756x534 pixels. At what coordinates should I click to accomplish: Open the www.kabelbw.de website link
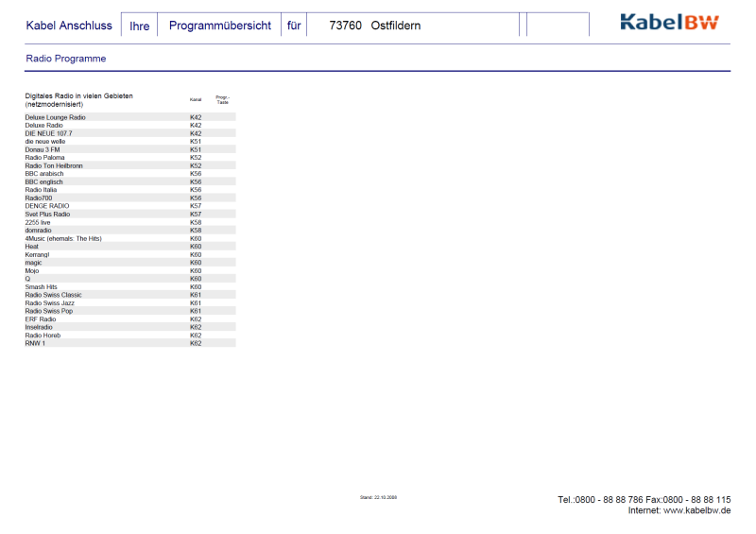696,511
